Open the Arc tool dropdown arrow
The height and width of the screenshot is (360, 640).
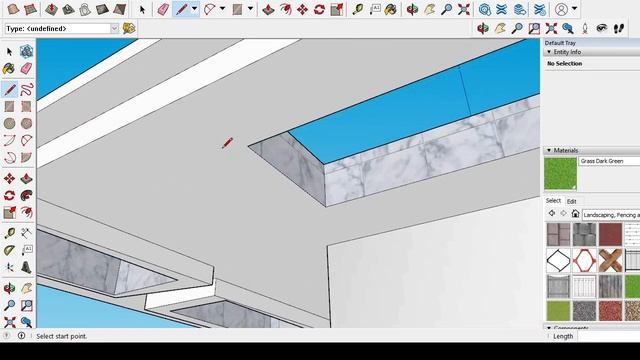tap(222, 9)
